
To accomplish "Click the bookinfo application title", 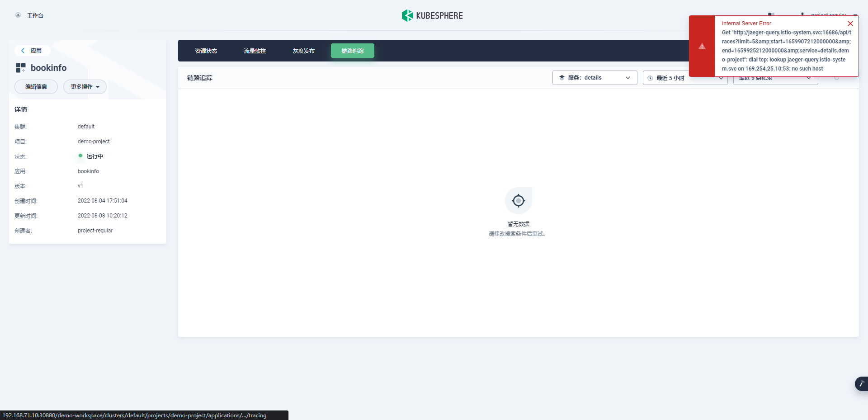I will [49, 68].
